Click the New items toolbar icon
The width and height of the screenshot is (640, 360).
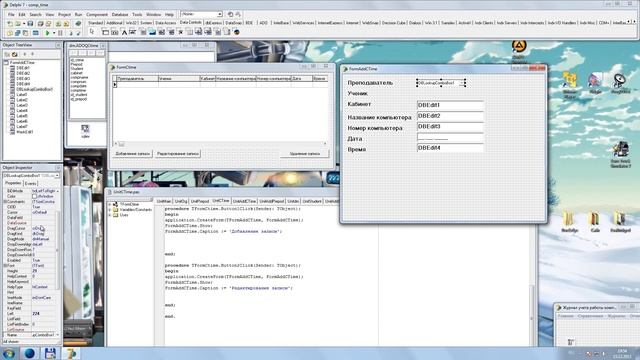(x=10, y=24)
